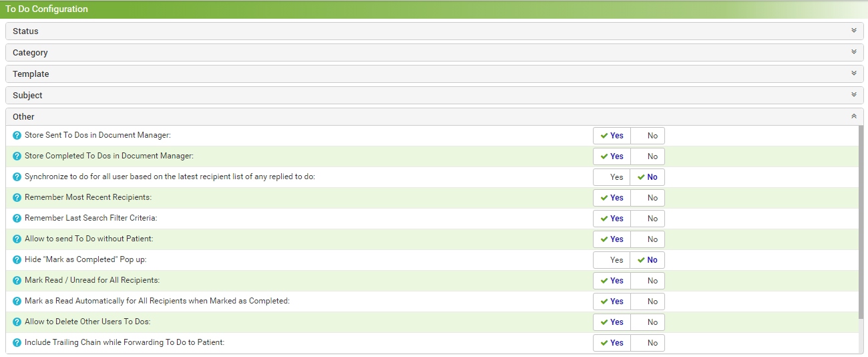Select No for Synchronize to do for all user
The height and width of the screenshot is (357, 868).
click(x=648, y=177)
